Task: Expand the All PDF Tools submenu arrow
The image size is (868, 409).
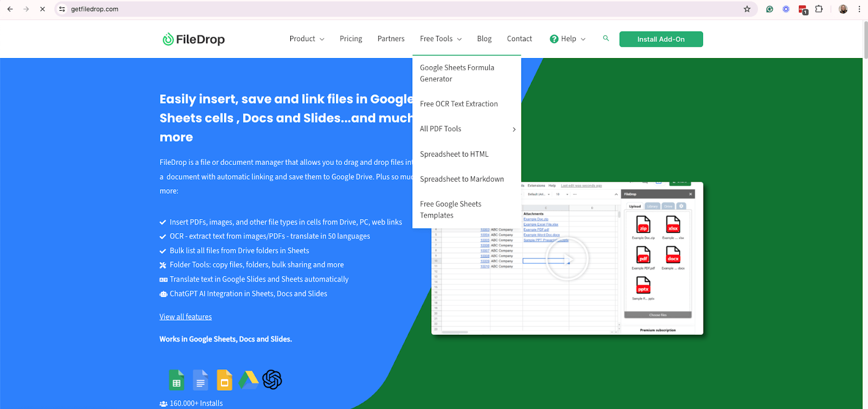Action: [514, 129]
